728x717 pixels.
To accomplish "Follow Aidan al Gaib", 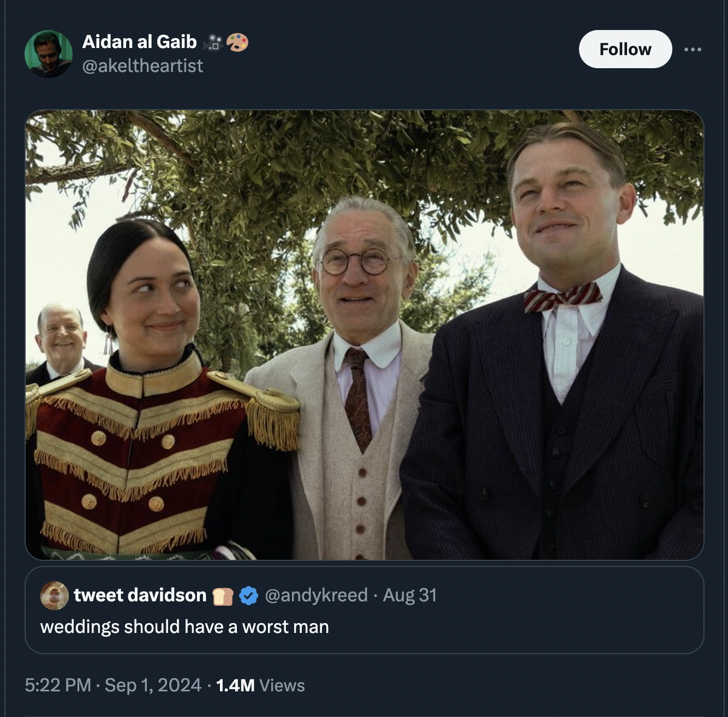I will [x=625, y=49].
